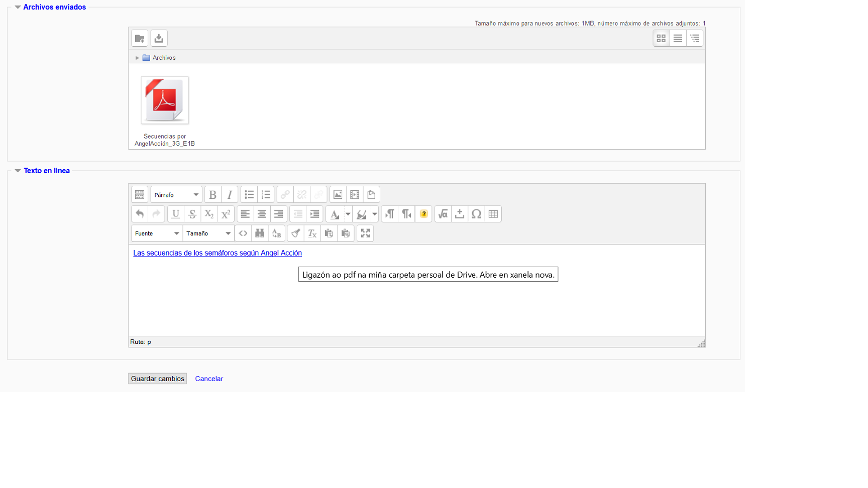Select the uploaded PDF file thumbnail
This screenshot has width=868, height=488.
(165, 100)
